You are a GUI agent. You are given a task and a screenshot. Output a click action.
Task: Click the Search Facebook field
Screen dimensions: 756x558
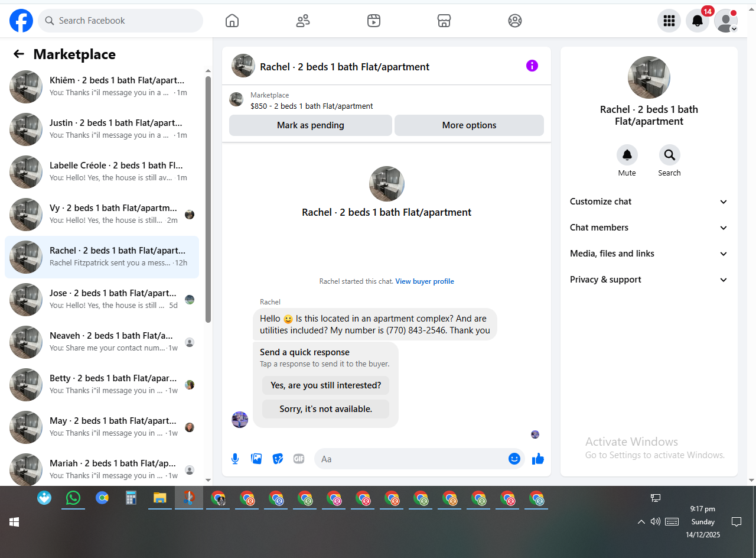click(x=120, y=21)
